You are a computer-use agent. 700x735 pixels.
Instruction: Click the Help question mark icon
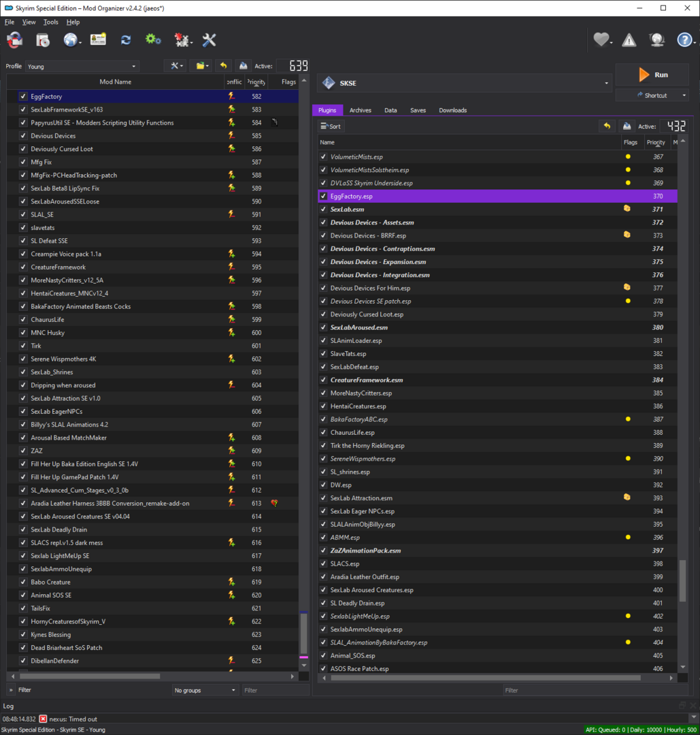(x=684, y=40)
